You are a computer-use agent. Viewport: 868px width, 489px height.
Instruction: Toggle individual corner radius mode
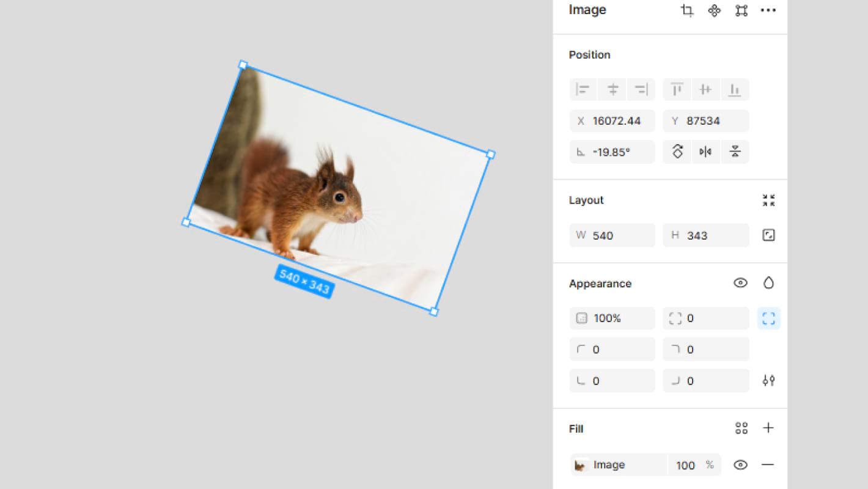pyautogui.click(x=768, y=318)
